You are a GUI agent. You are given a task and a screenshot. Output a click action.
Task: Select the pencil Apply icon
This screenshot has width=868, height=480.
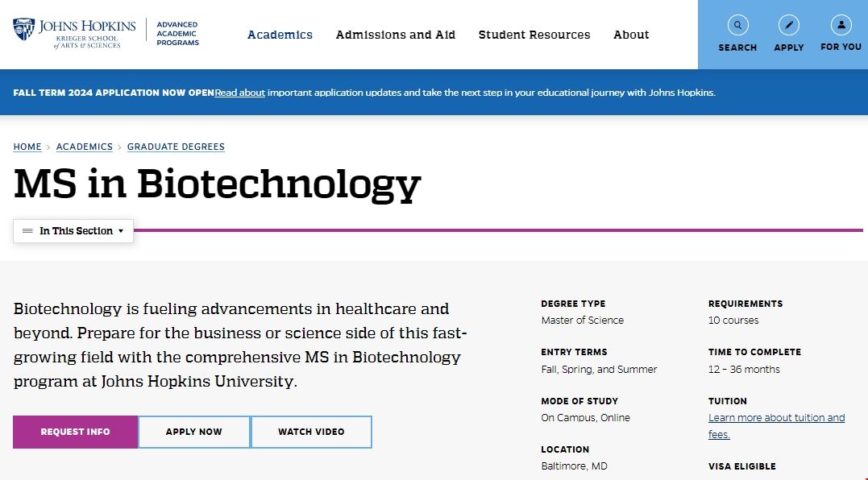click(788, 24)
